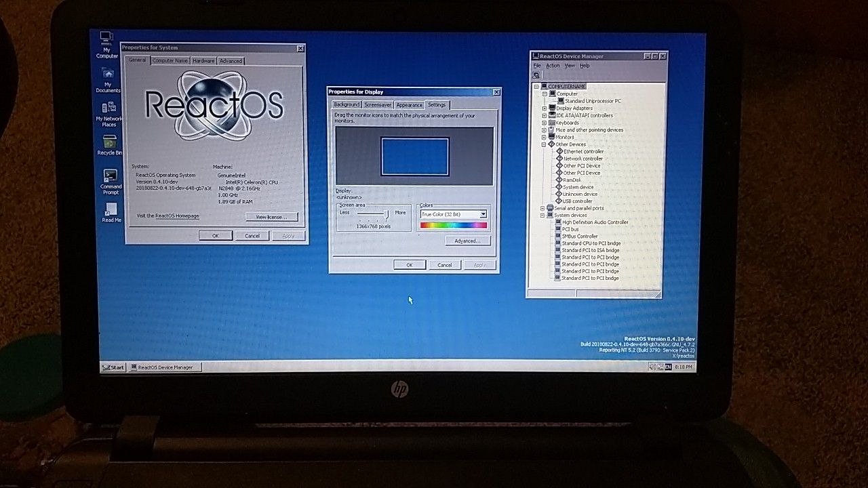
Task: Select the Standard Uniprocessor PC entry
Action: [593, 101]
